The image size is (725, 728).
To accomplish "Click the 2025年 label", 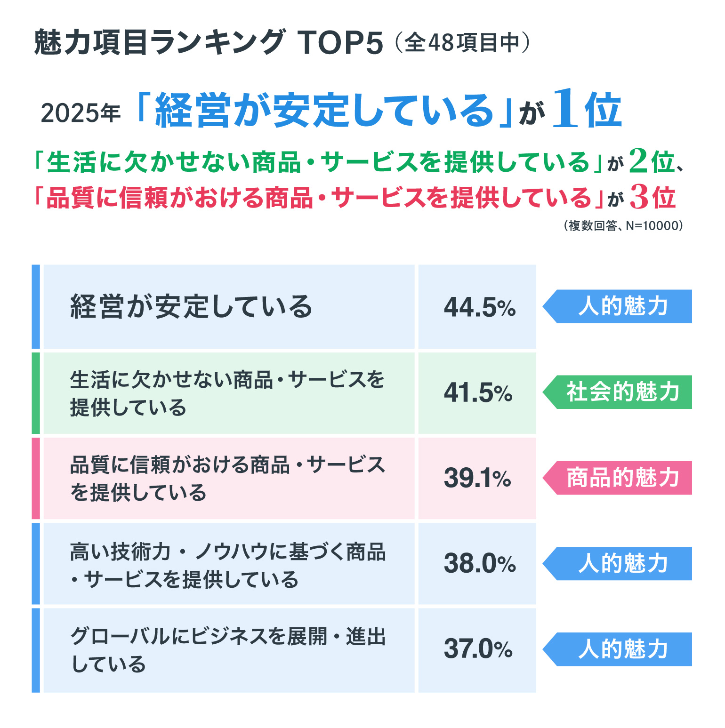I will click(81, 113).
